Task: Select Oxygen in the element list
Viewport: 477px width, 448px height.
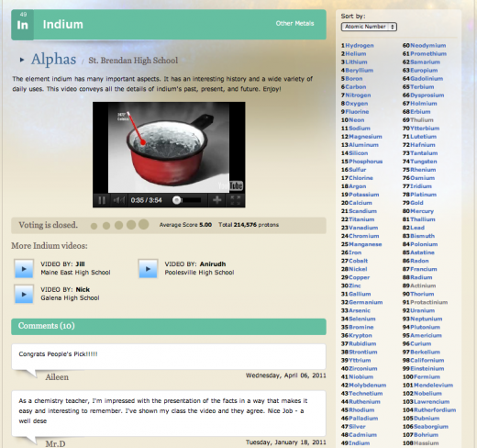Action: tap(357, 104)
